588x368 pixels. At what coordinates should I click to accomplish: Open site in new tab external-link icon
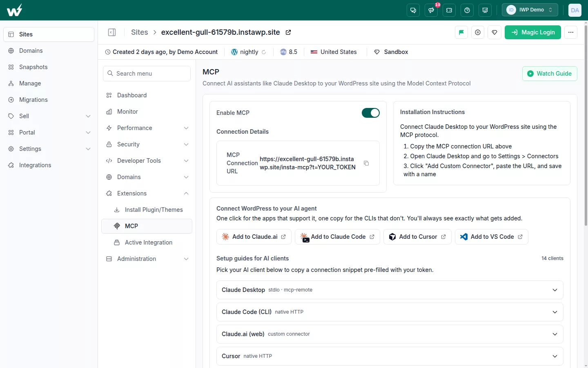(x=288, y=32)
